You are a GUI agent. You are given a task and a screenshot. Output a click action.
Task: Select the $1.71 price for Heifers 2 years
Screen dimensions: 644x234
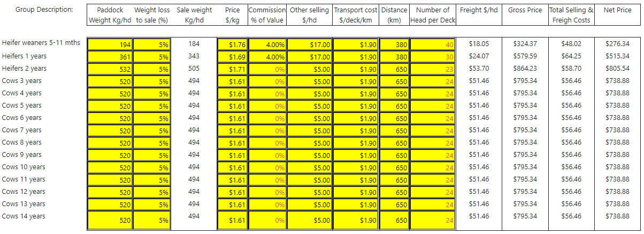coord(233,69)
